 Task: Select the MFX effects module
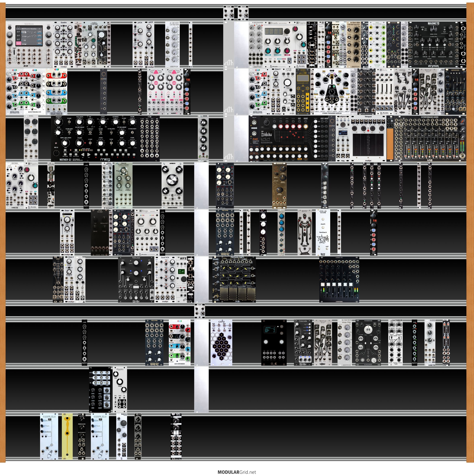tap(182, 280)
